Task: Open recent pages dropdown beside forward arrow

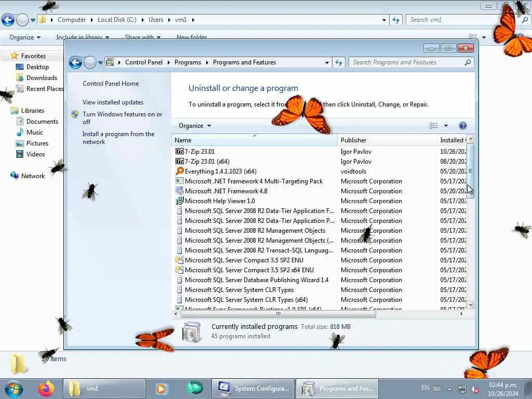Action: coord(100,62)
